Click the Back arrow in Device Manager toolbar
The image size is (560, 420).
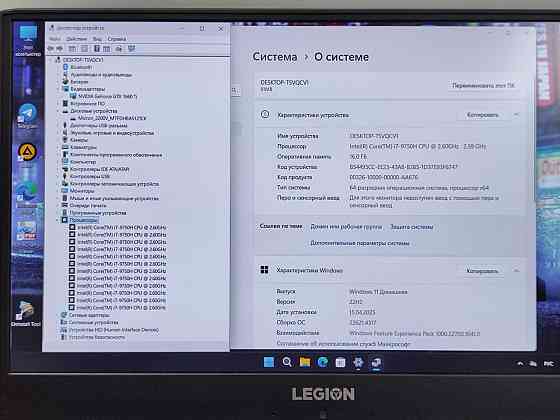coord(51,49)
